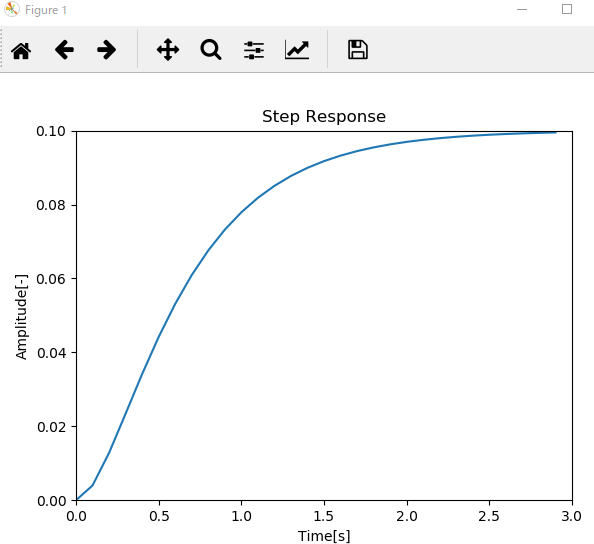594x544 pixels.
Task: Click the 3.0 x-axis tick label
Action: click(571, 516)
